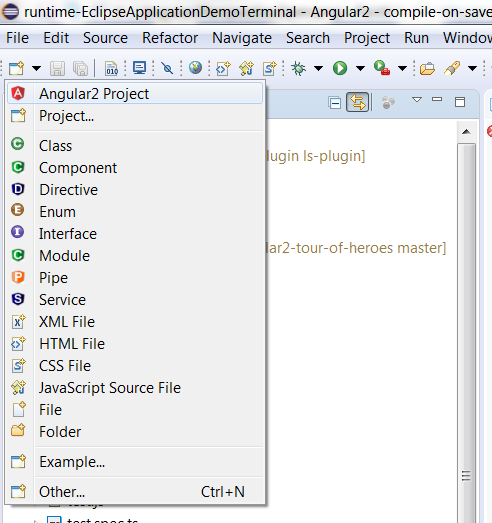
Task: Select Directive in the New menu
Action: [135, 190]
